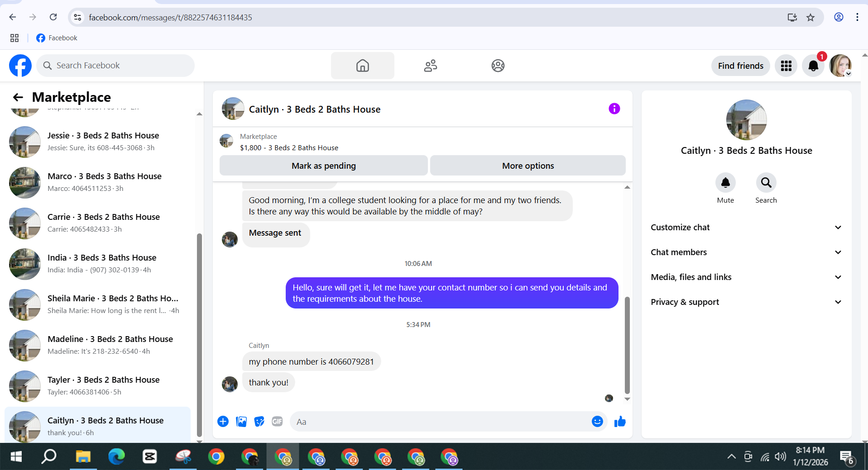Open India's 3 Beds 3 Baths chat
The image size is (868, 470).
97,264
